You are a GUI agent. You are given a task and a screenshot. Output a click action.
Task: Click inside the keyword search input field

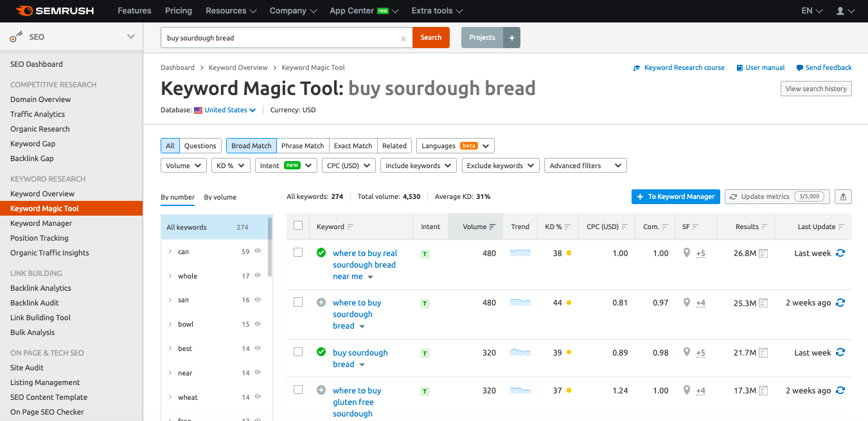[x=279, y=38]
